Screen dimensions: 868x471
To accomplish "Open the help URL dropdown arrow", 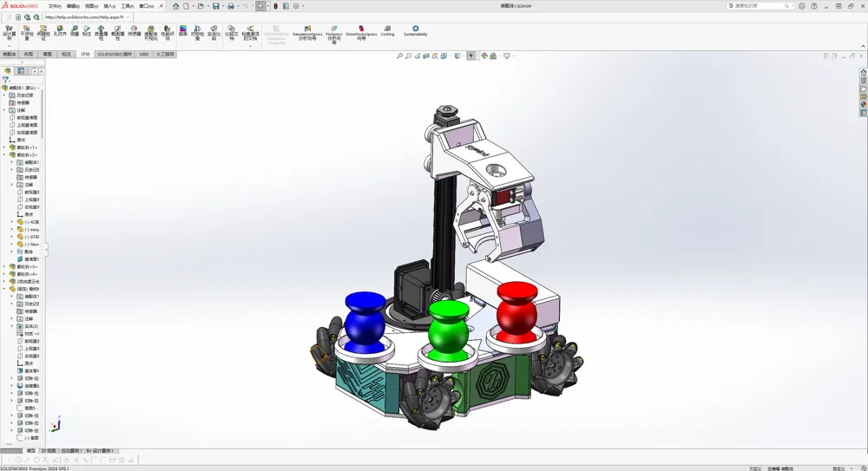I will [128, 17].
